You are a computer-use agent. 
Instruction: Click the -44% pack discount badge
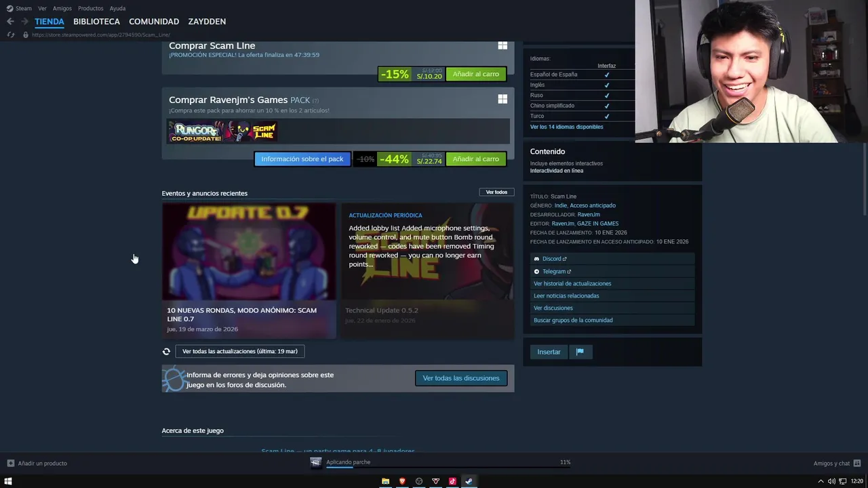point(395,159)
